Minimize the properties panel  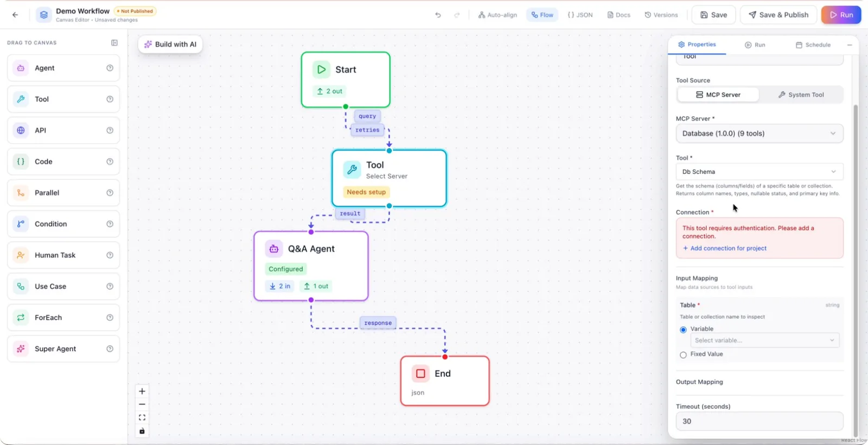[x=850, y=45]
